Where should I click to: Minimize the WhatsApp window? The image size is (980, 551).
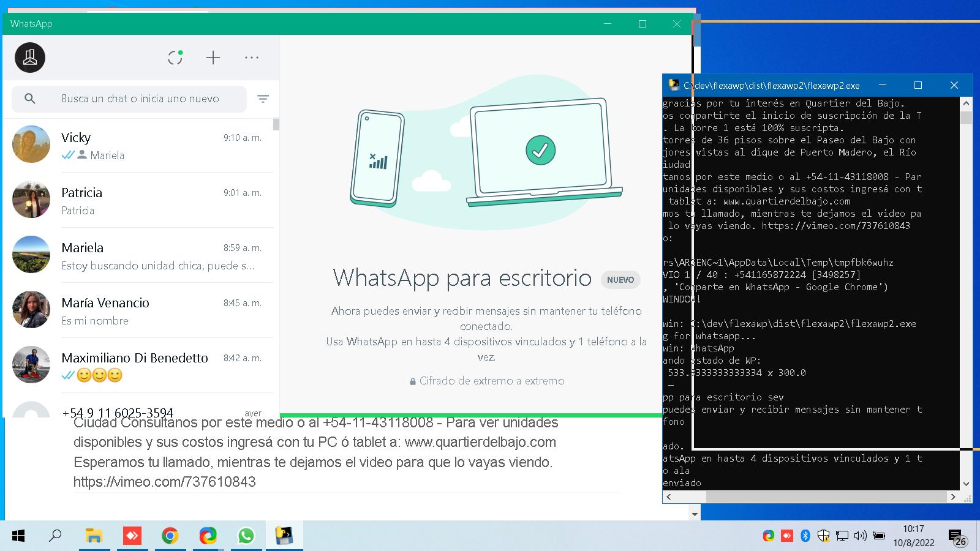[608, 24]
